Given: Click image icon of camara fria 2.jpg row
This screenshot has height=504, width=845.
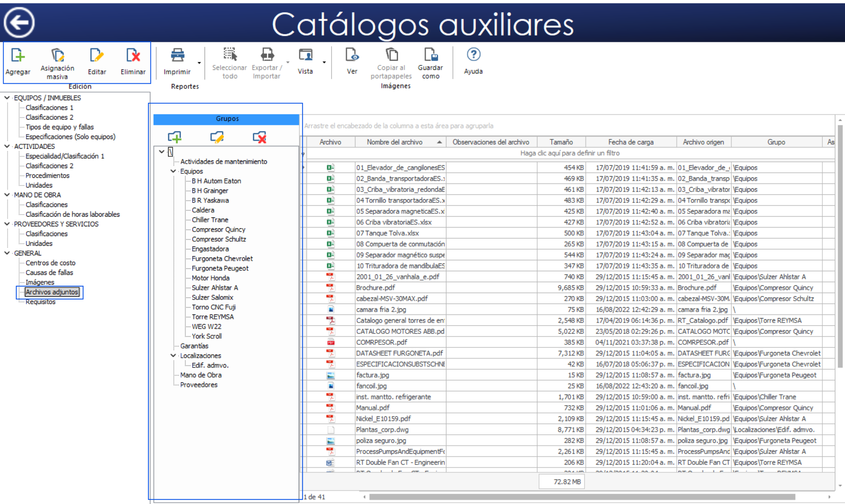Looking at the screenshot, I should pos(330,310).
